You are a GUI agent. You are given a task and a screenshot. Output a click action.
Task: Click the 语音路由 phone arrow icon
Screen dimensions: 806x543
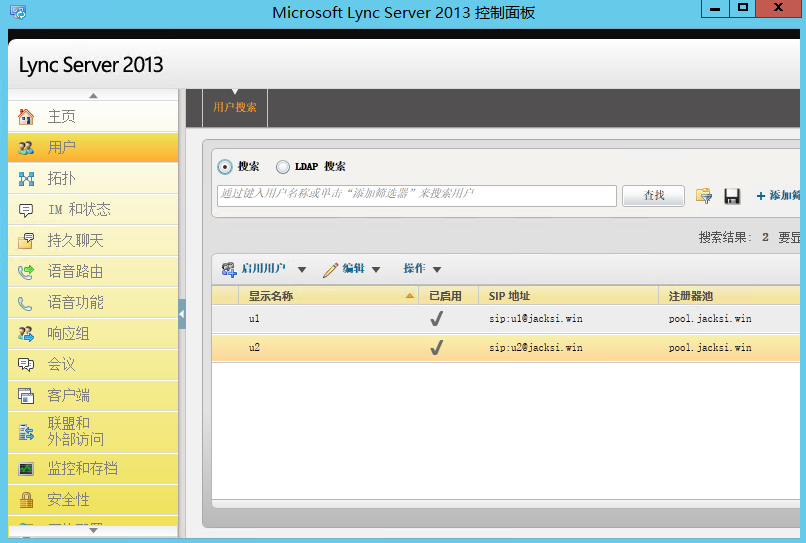[26, 272]
